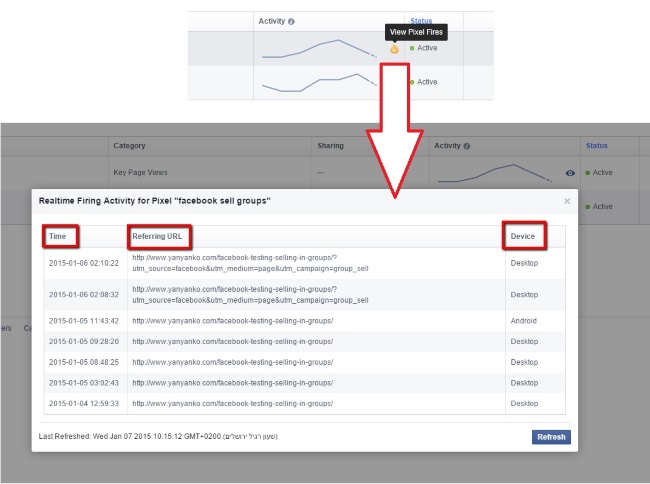650x484 pixels.
Task: Click the second activity sparkline in top table
Action: (x=320, y=82)
